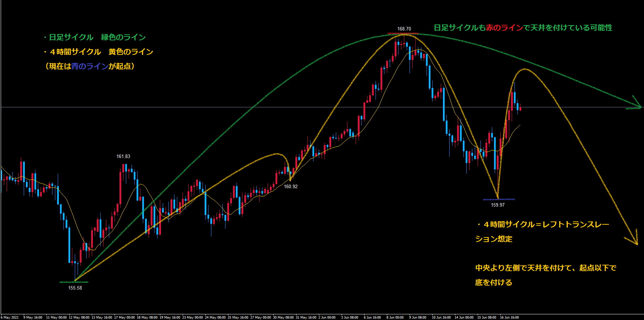Select the green horizontal line above the 155.58 low

click(74, 282)
